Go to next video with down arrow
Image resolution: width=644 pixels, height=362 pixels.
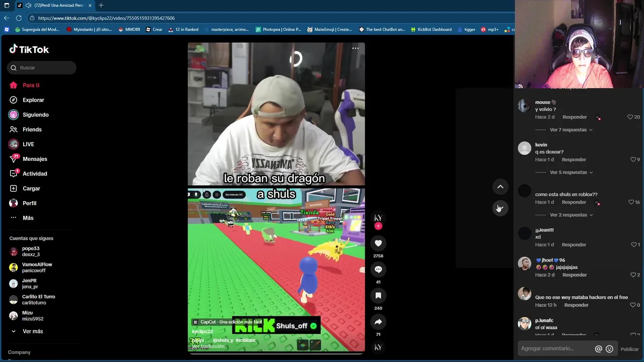point(501,208)
